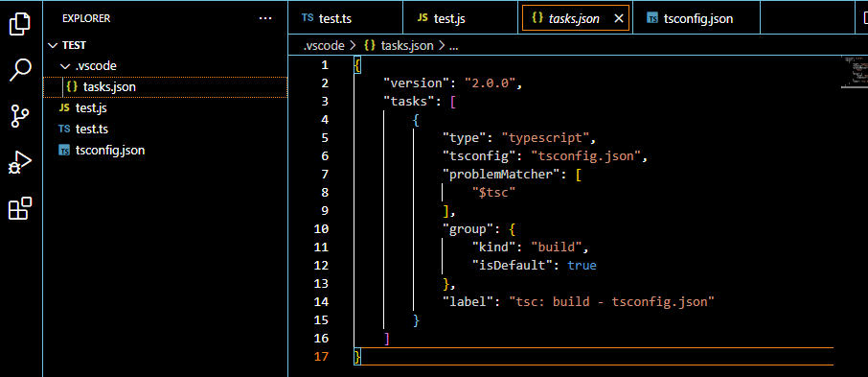Open test.js from the Explorer tree
868x377 pixels.
coord(165,108)
